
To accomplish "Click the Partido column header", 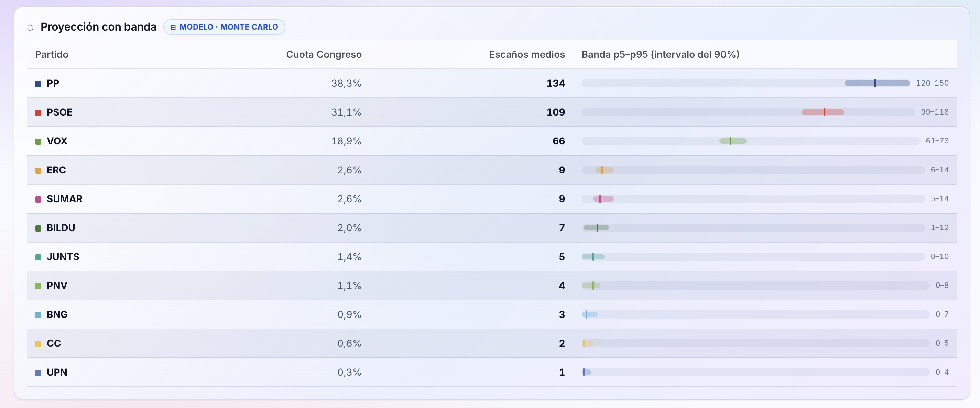I will click(52, 54).
